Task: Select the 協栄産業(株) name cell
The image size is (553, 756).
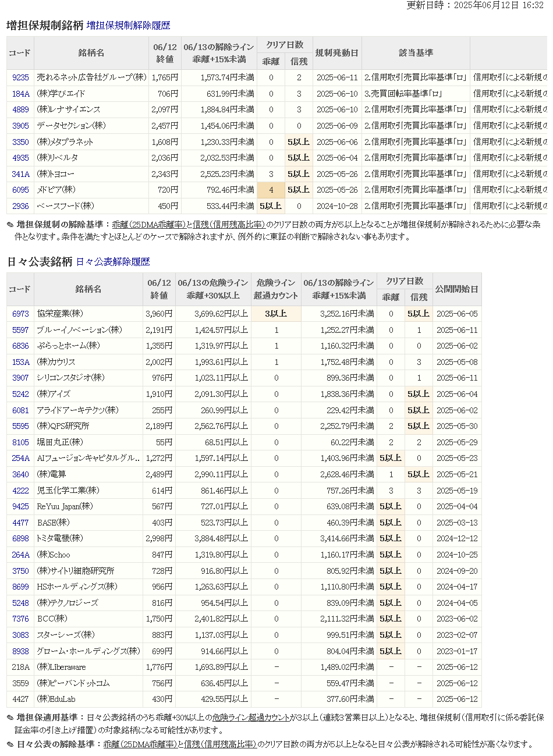Action: (x=88, y=314)
